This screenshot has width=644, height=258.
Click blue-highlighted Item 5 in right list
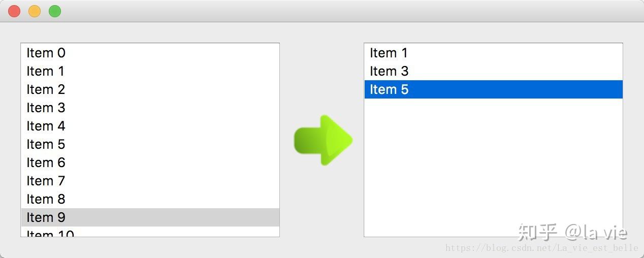point(390,89)
